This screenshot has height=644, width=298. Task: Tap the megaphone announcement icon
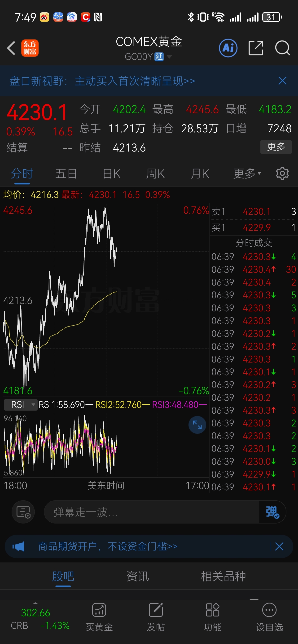pyautogui.click(x=18, y=546)
